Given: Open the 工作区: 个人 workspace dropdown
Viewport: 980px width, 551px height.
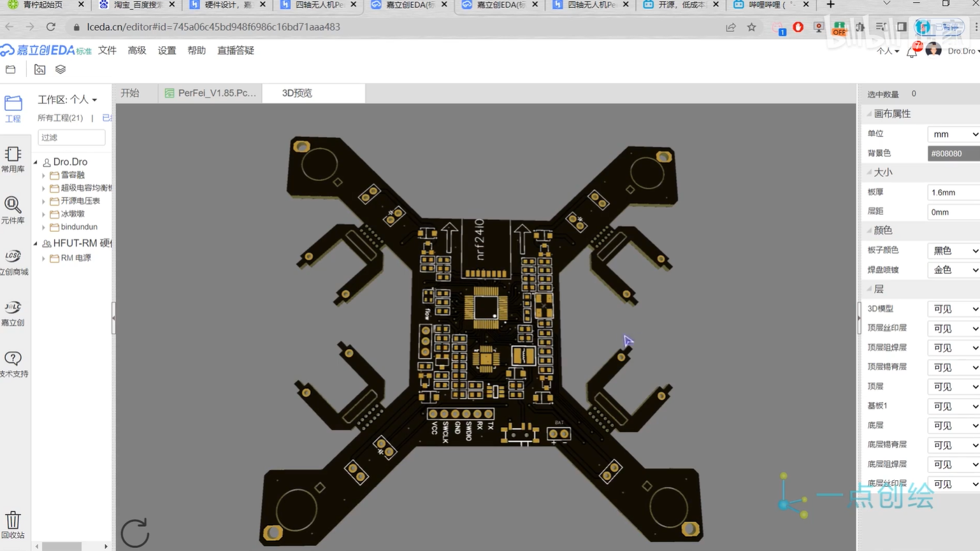Looking at the screenshot, I should 68,99.
